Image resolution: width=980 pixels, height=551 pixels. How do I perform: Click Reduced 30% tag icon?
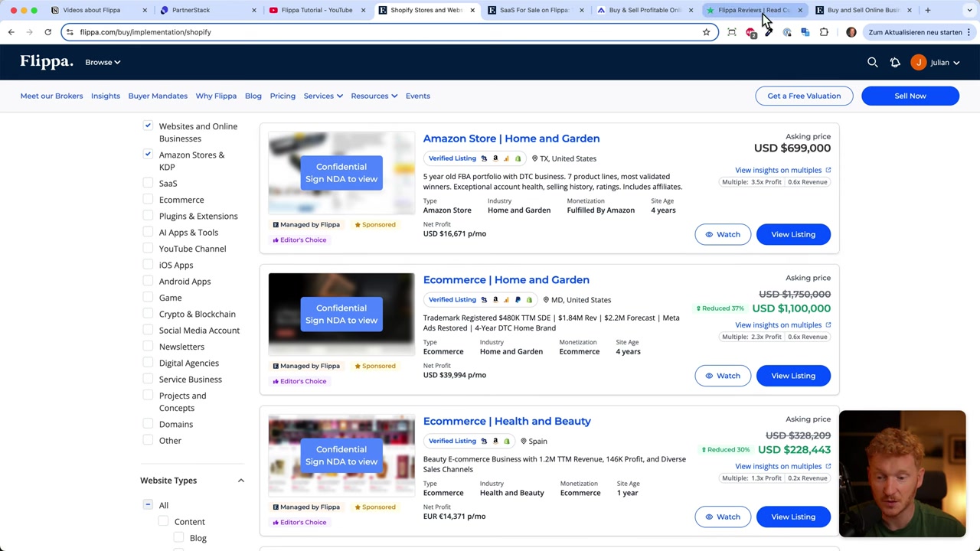[704, 450]
